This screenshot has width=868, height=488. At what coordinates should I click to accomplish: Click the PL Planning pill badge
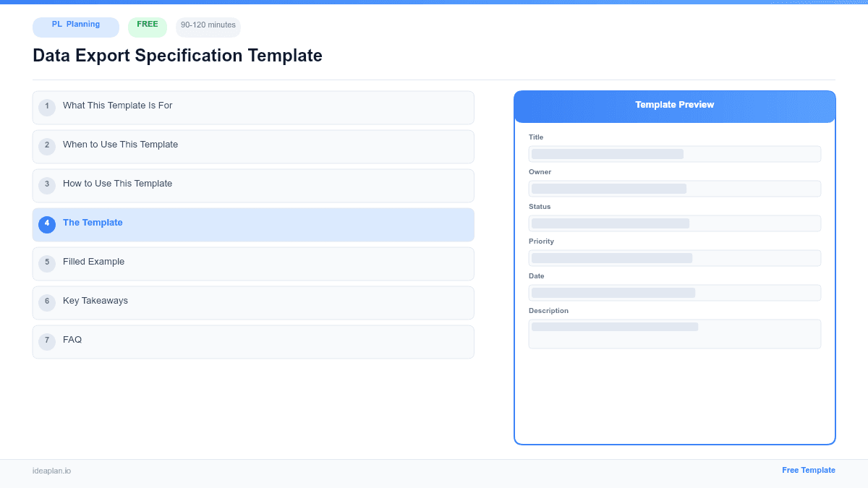coord(75,27)
